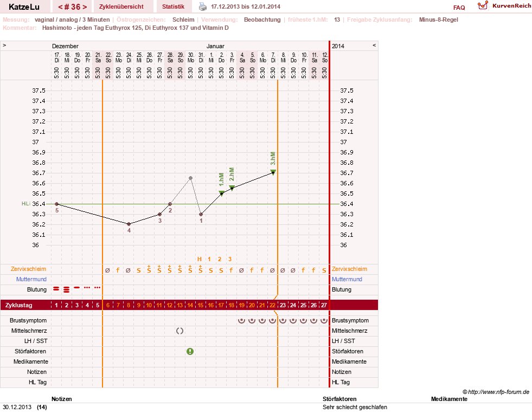Click the date range 17.12.2013 bis 12.01.2014
This screenshot has height=420, width=532.
click(246, 7)
